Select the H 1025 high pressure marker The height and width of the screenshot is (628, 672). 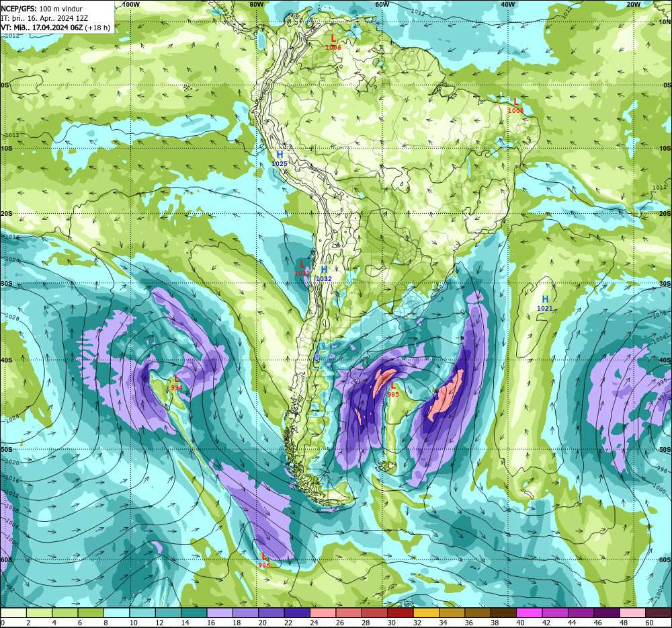(280, 159)
